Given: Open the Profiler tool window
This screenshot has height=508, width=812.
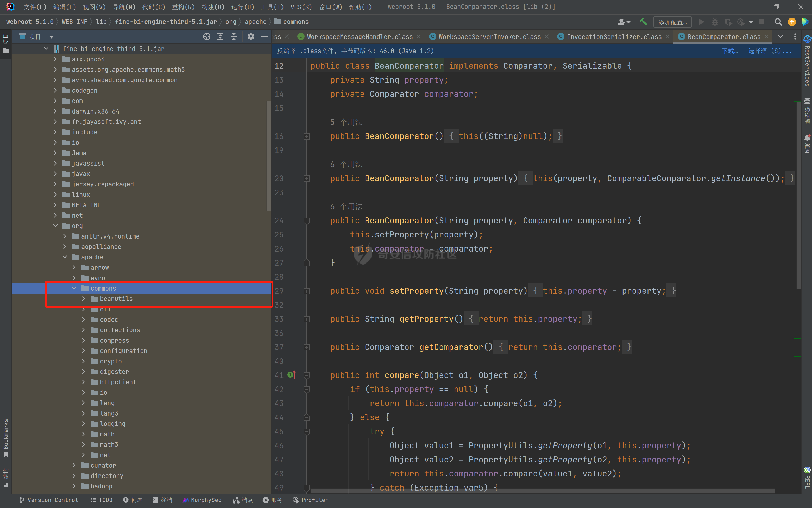Looking at the screenshot, I should [x=310, y=500].
